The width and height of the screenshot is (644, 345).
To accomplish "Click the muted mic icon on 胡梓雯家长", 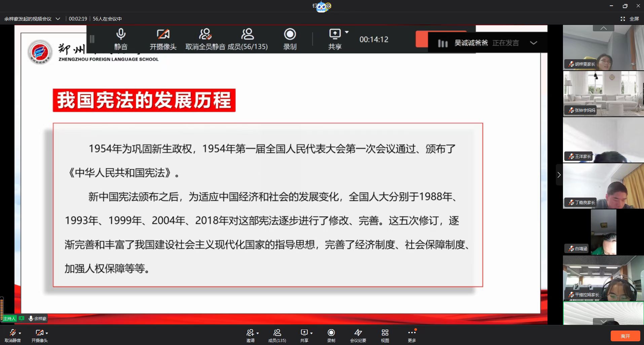I will pos(571,64).
